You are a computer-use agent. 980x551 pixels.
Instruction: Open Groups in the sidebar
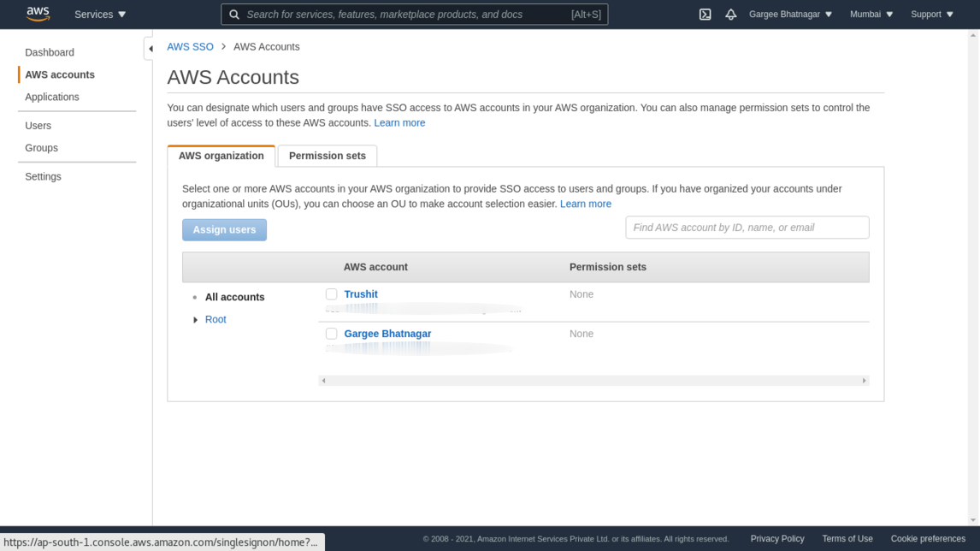41,148
